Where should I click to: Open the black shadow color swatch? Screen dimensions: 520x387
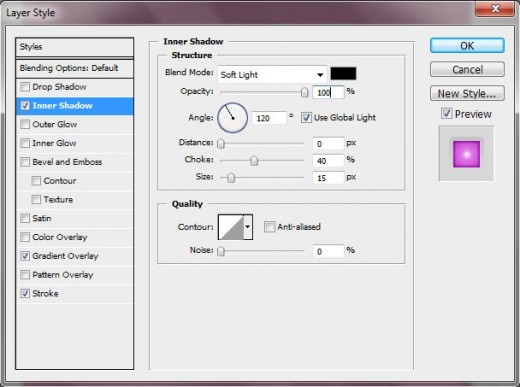click(343, 74)
